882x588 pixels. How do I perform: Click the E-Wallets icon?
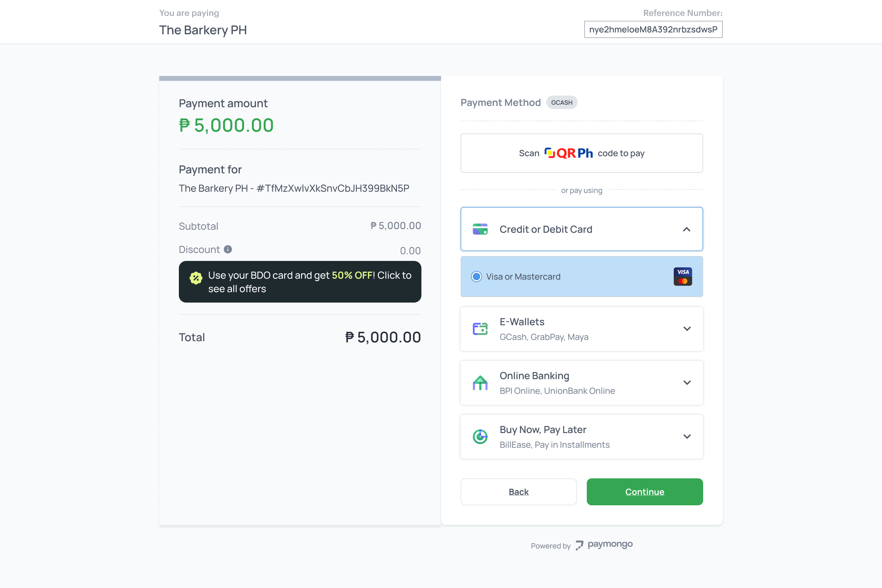coord(480,329)
